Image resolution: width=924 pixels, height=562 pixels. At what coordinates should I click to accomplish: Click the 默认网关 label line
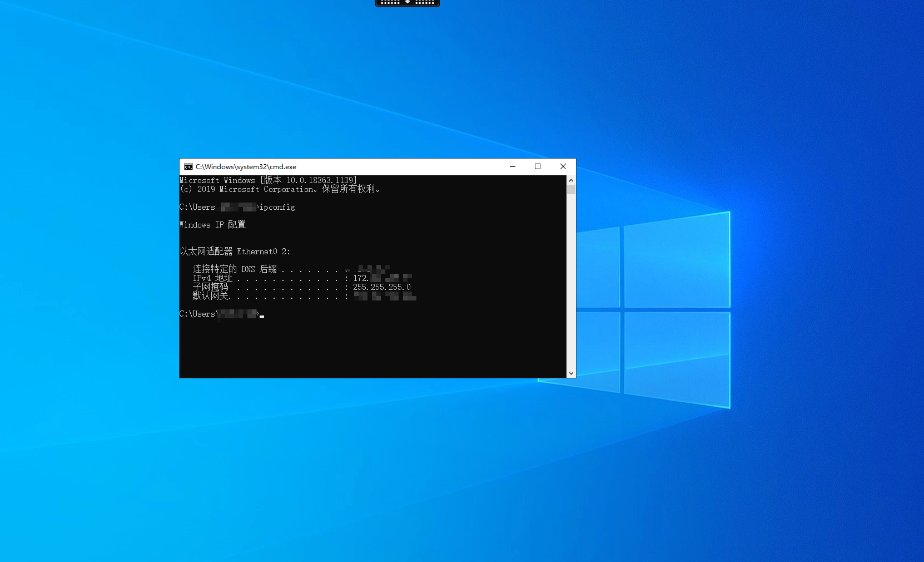click(x=211, y=296)
